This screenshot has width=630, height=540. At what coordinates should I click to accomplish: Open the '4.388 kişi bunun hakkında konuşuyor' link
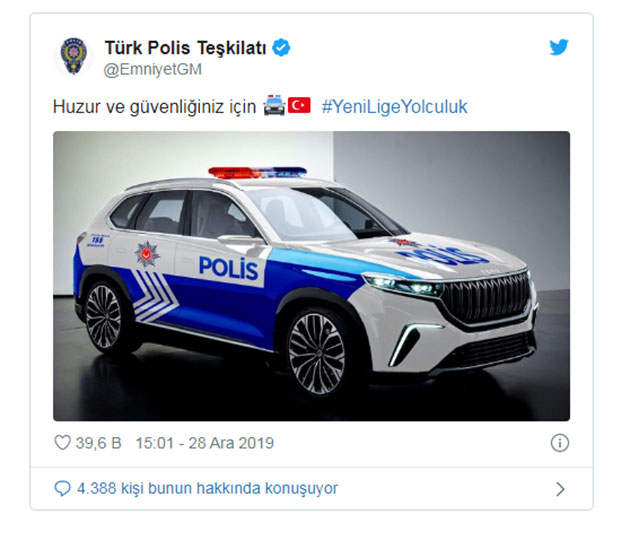pyautogui.click(x=207, y=489)
